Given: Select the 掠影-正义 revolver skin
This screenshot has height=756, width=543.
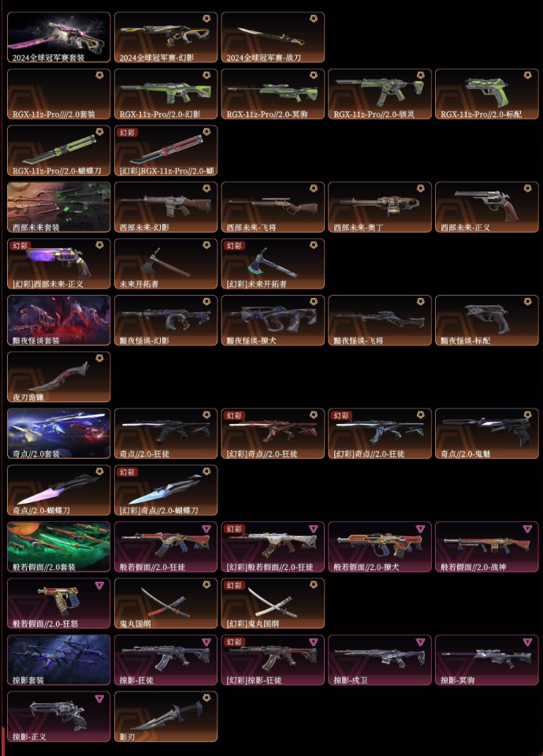Looking at the screenshot, I should click(59, 717).
